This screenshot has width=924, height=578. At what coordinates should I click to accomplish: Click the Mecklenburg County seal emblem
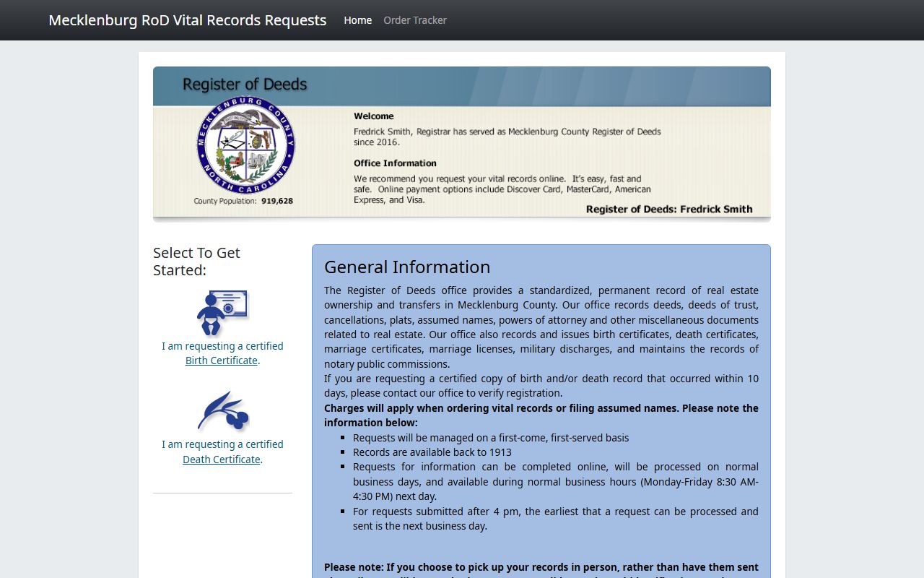pyautogui.click(x=246, y=145)
